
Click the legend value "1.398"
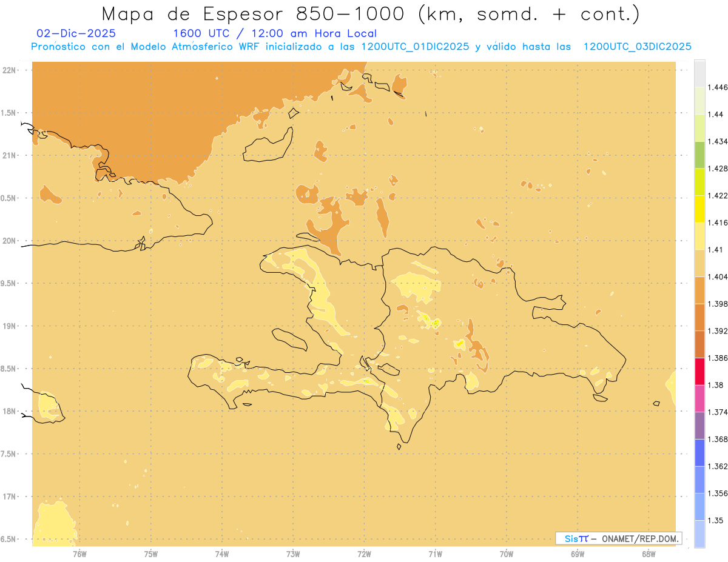click(x=718, y=304)
